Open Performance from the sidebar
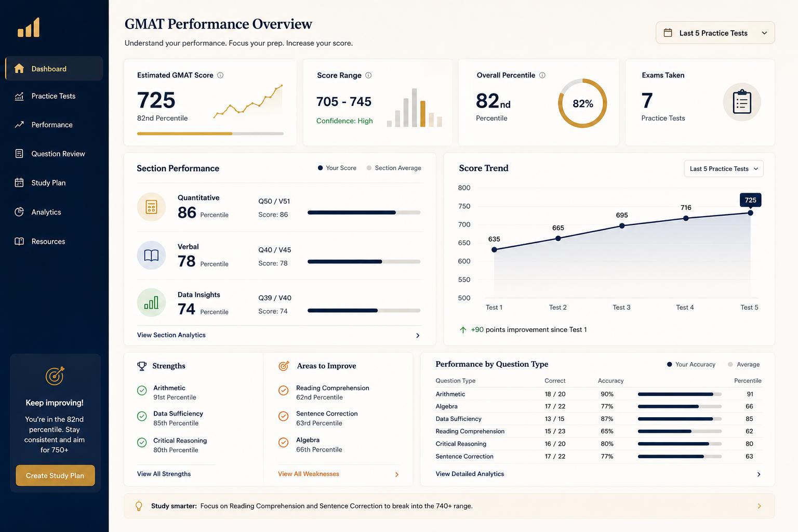The width and height of the screenshot is (798, 532). 54,125
